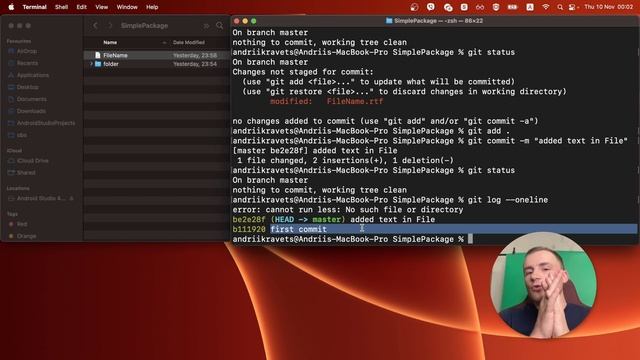Click the Finder window red close button
640x360 pixels.
click(x=11, y=26)
